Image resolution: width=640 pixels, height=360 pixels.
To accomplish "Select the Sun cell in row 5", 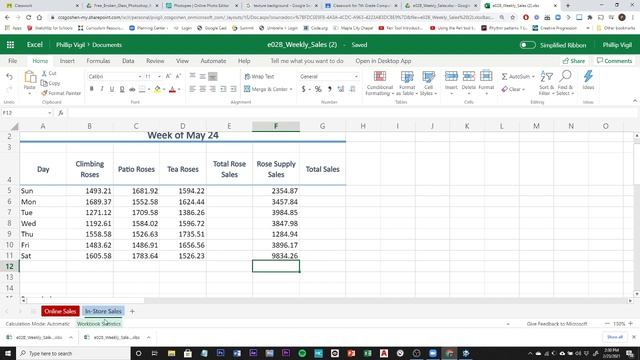I will coord(43,191).
